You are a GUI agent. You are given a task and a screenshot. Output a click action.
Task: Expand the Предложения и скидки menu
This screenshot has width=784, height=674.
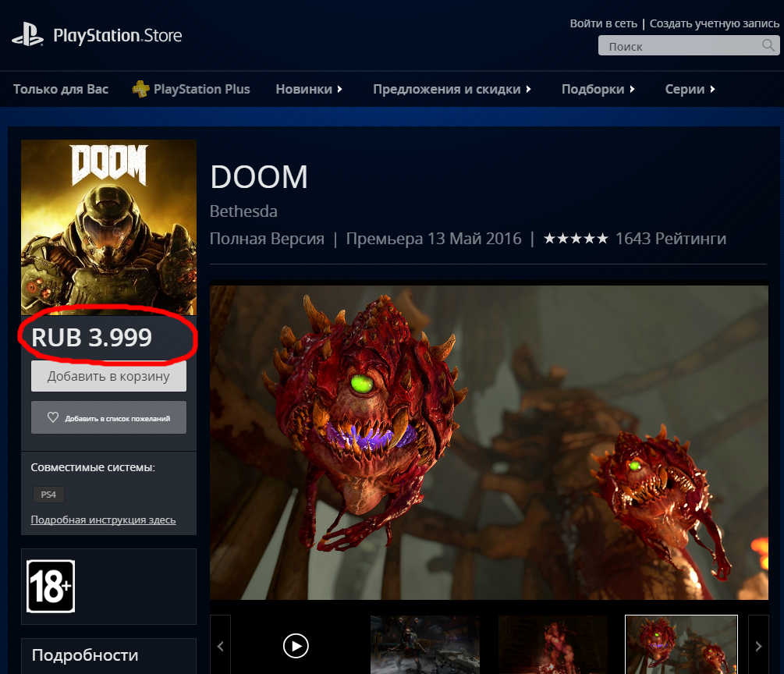(452, 89)
